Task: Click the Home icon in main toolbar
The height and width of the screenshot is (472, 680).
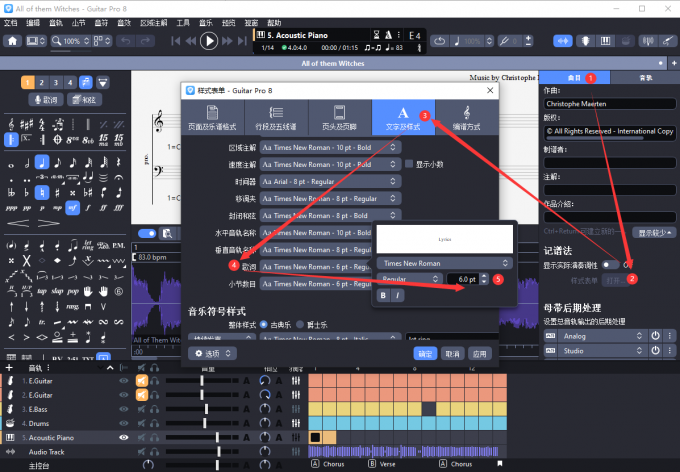Action: [x=13, y=41]
